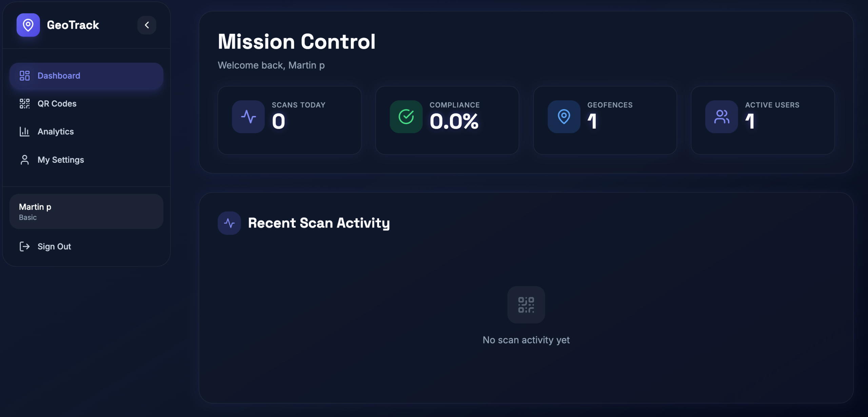Click the Active Users people icon
Image resolution: width=868 pixels, height=417 pixels.
[x=722, y=117]
